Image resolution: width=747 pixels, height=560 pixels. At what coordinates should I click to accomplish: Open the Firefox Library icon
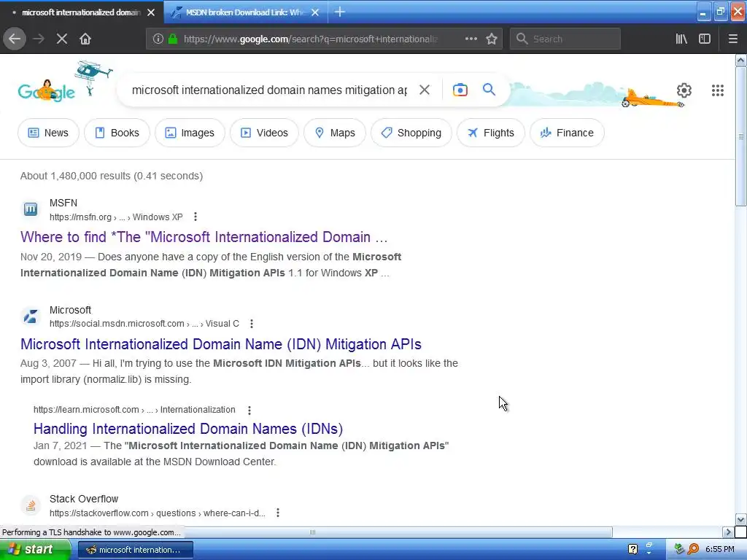click(x=681, y=39)
